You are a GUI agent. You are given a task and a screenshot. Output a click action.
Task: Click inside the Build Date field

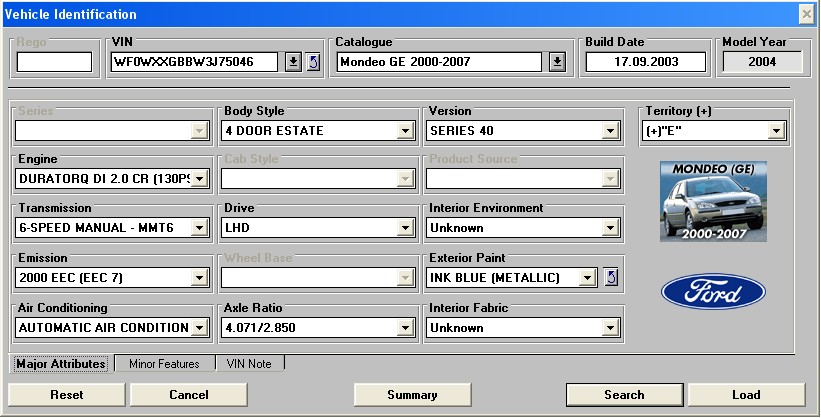(x=645, y=62)
